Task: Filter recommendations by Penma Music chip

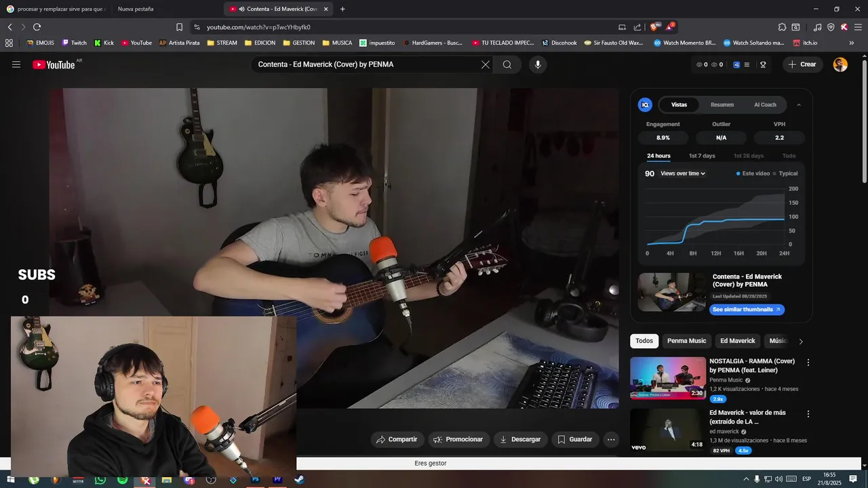Action: 686,341
